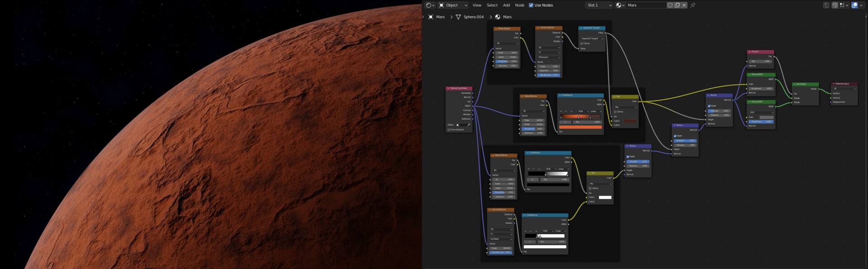
Task: Open the Object shader type dropdown
Action: click(453, 5)
